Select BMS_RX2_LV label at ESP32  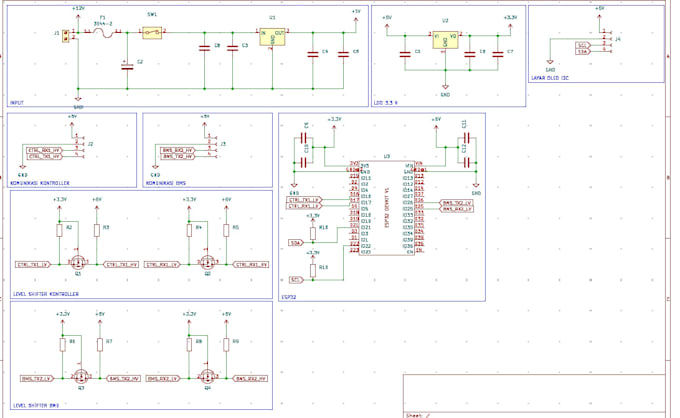click(457, 209)
